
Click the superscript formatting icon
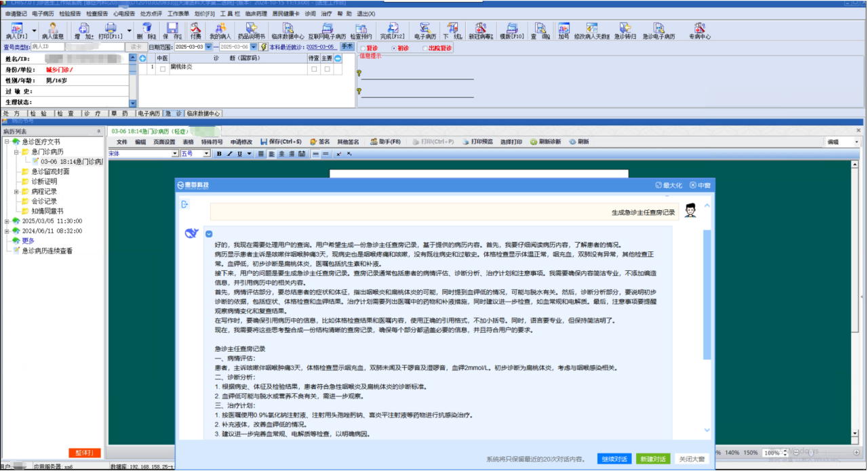[x=338, y=154]
